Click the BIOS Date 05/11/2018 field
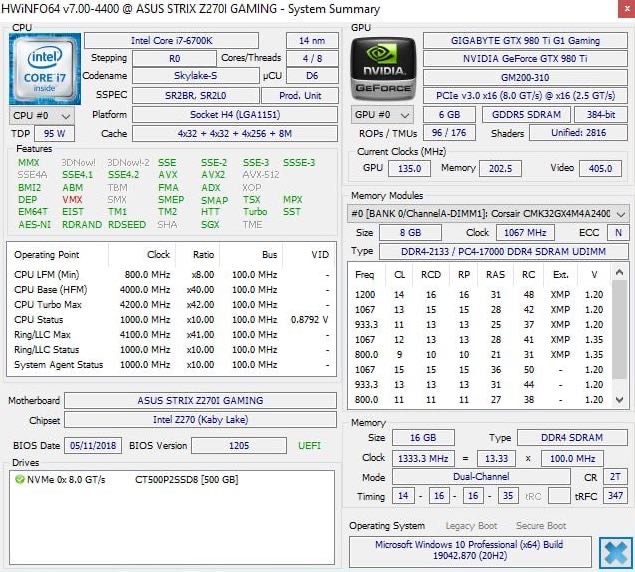This screenshot has width=635, height=572. pyautogui.click(x=93, y=446)
